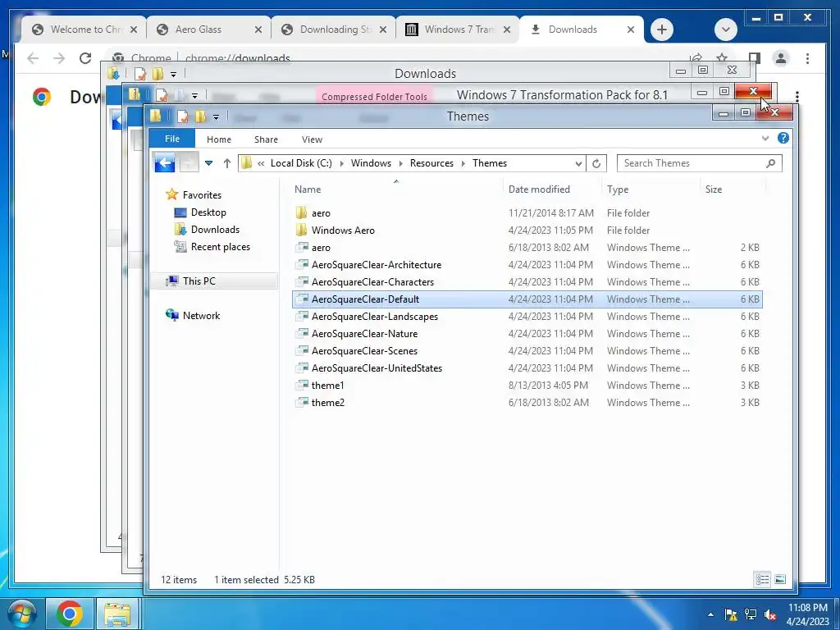Click Properties icon in Themes title bar

pos(183,116)
